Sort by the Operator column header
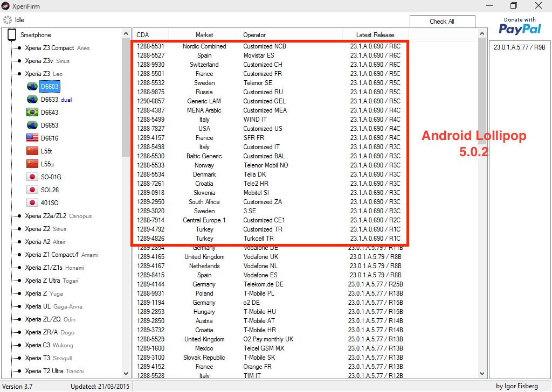The width and height of the screenshot is (552, 392). [x=291, y=35]
